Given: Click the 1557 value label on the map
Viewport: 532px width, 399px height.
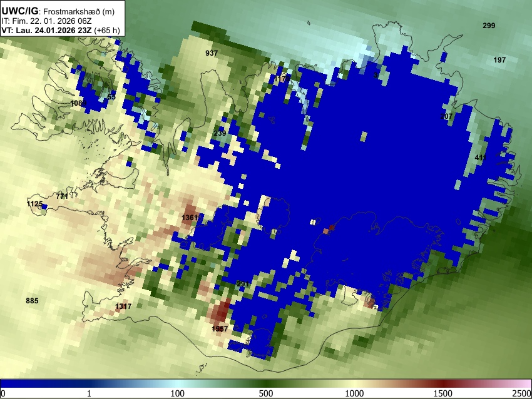Looking at the screenshot, I should [220, 329].
